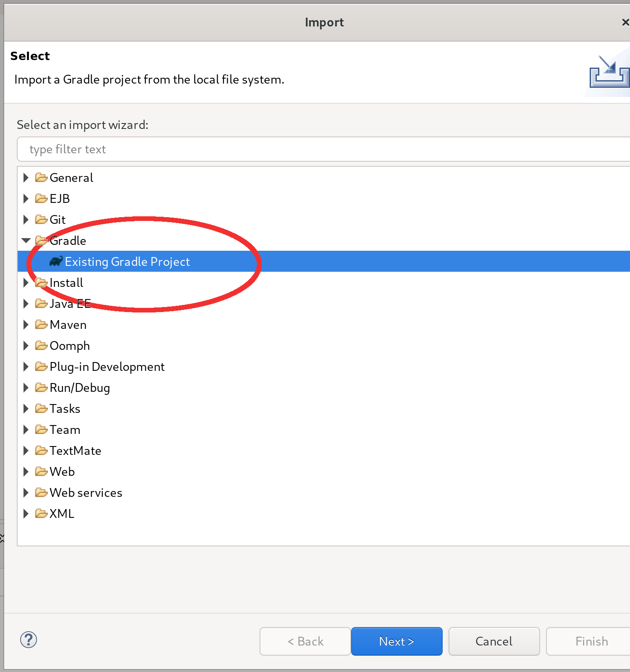Select the EJB label

[x=60, y=199]
